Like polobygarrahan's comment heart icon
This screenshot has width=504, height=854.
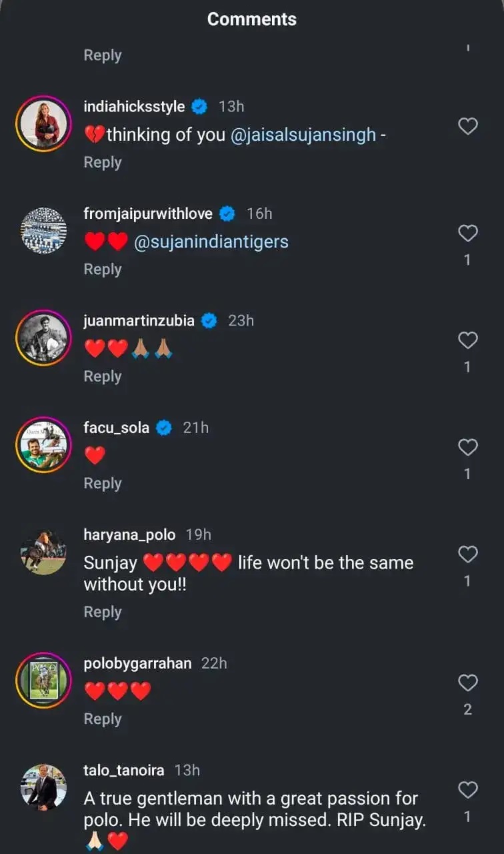pyautogui.click(x=468, y=683)
